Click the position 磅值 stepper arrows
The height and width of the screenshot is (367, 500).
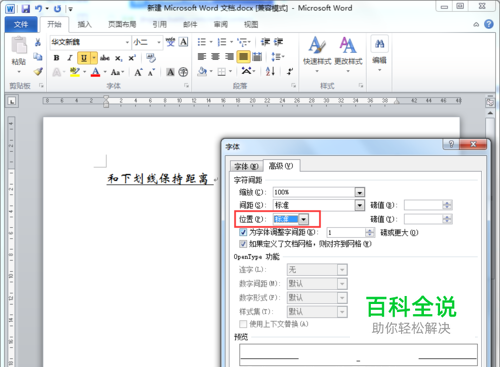tap(447, 219)
